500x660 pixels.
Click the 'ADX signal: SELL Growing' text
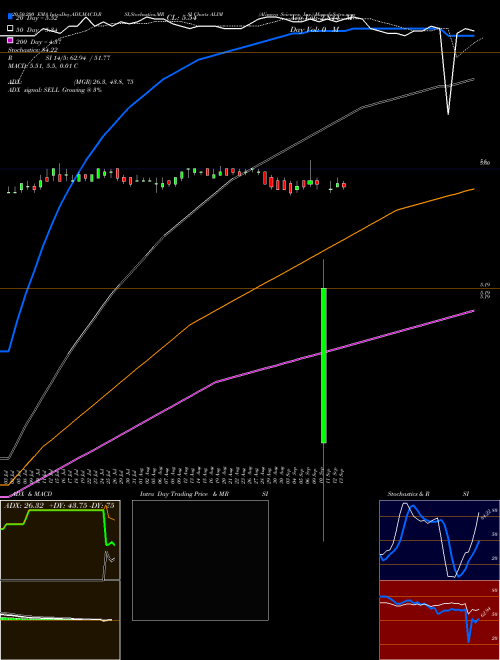47,90
